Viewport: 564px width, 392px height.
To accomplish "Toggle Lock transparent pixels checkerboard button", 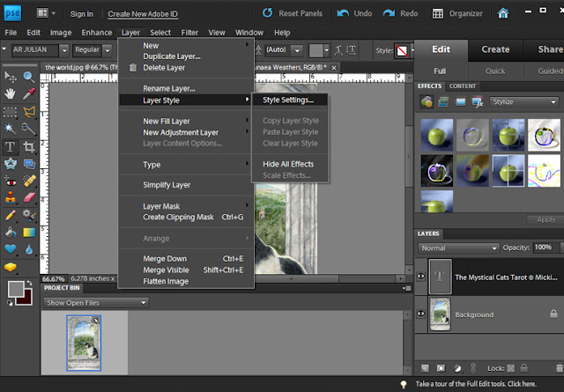I will [510, 368].
